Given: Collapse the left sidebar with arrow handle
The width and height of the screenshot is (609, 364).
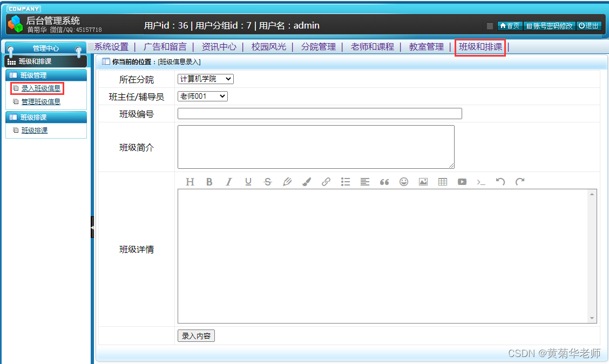Looking at the screenshot, I should point(92,227).
